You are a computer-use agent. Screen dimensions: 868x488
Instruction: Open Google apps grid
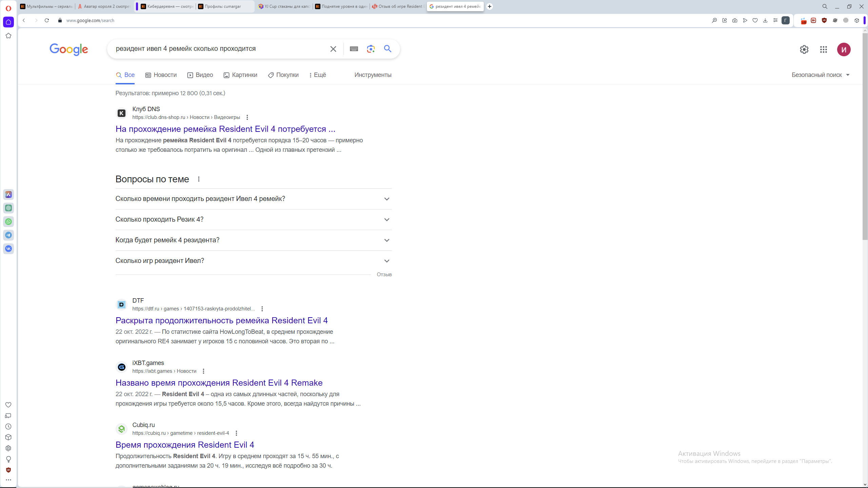tap(824, 49)
